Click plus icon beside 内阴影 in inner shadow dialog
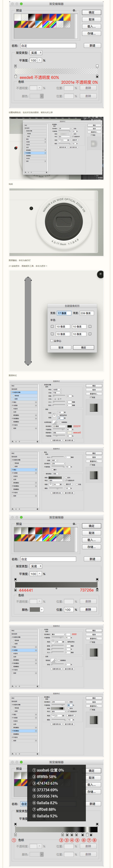This screenshot has width=113, height=868. coord(36,650)
